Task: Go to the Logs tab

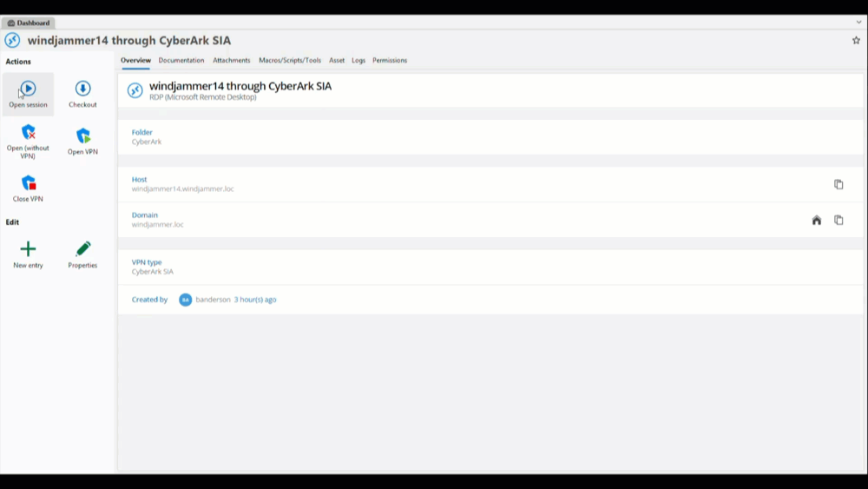Action: pos(358,61)
